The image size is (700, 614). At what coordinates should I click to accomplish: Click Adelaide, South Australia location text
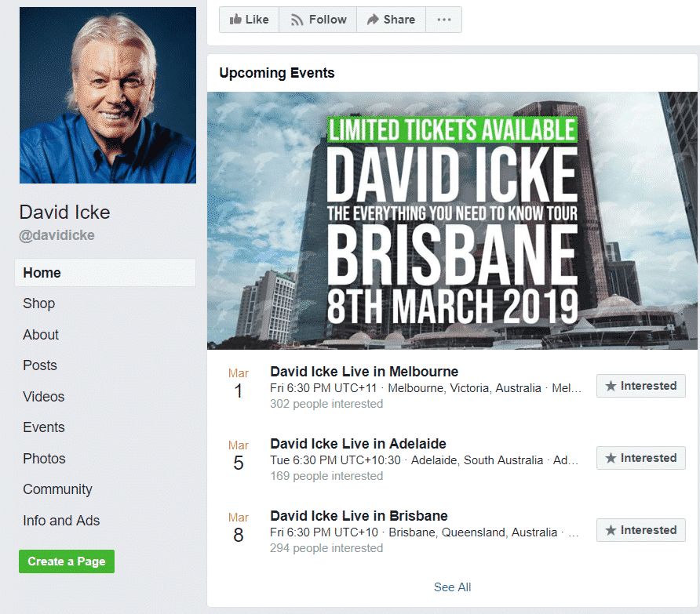click(477, 460)
